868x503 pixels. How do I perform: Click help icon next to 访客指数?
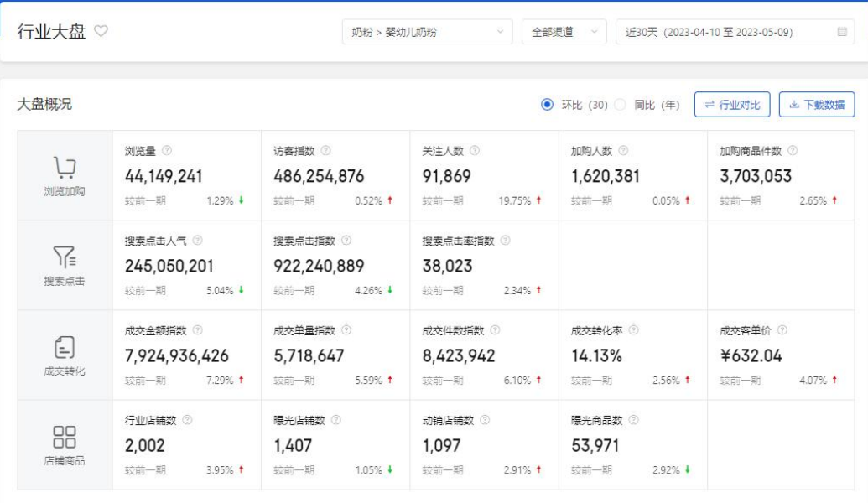(326, 151)
